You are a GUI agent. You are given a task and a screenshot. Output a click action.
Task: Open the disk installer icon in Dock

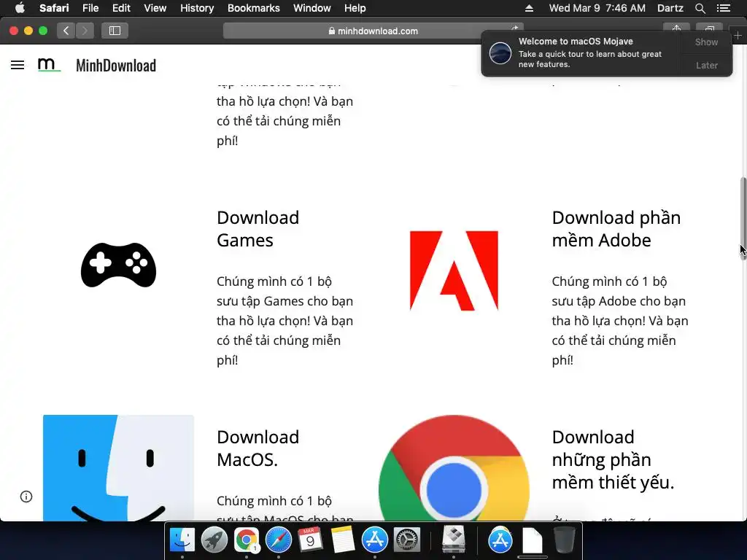[x=453, y=540]
